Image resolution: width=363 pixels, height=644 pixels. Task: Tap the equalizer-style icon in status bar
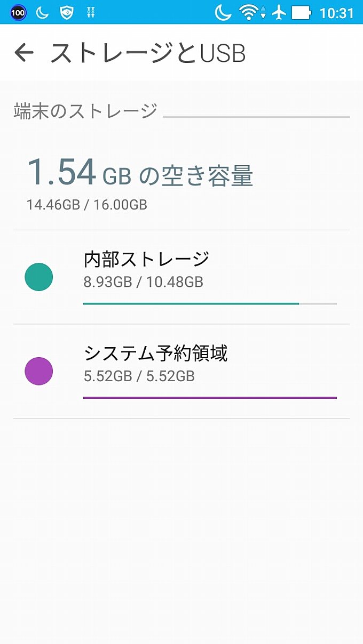[x=90, y=12]
